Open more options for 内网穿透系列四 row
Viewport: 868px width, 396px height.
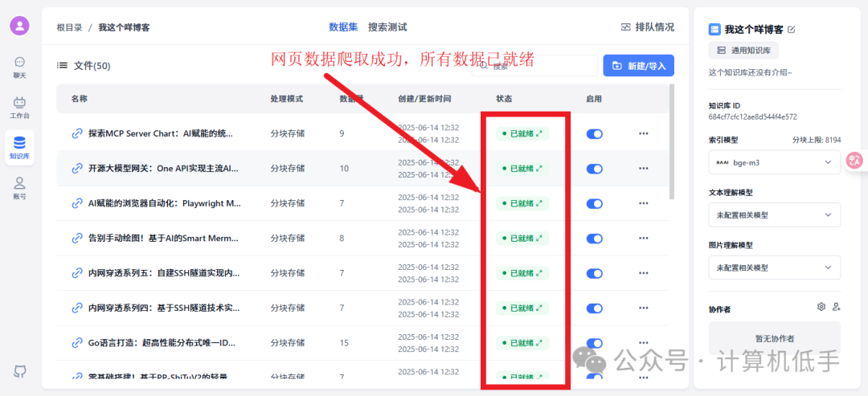click(643, 308)
